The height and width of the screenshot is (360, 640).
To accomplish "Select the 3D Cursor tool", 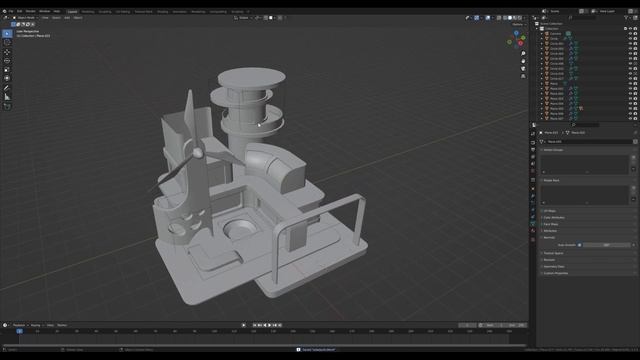I will (x=7, y=42).
